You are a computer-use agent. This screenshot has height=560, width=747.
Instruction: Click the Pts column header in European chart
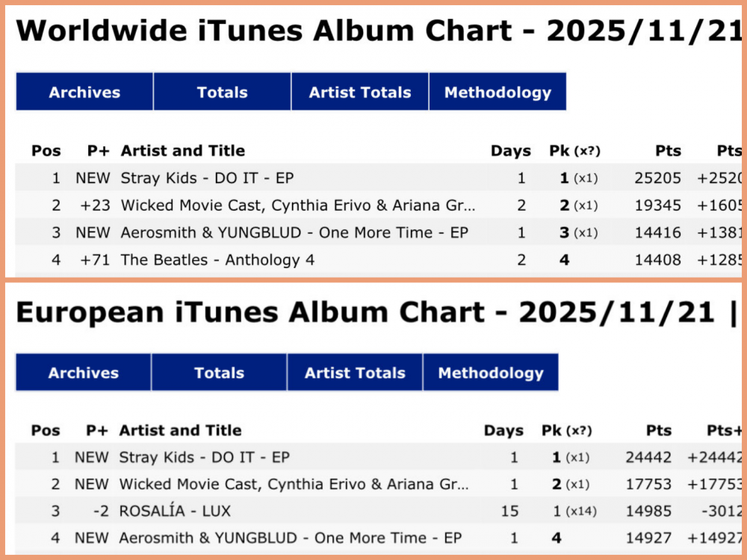click(x=657, y=431)
